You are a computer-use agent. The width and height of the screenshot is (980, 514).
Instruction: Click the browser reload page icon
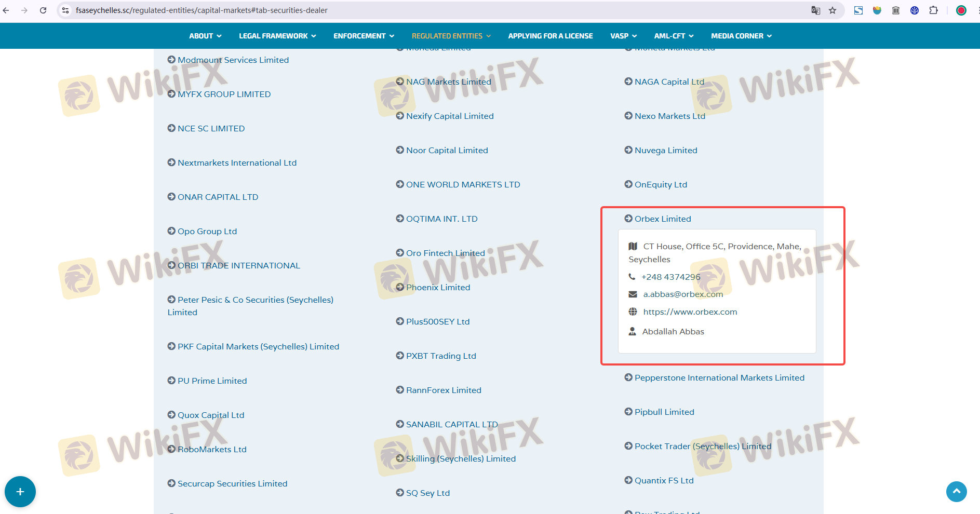coord(43,10)
